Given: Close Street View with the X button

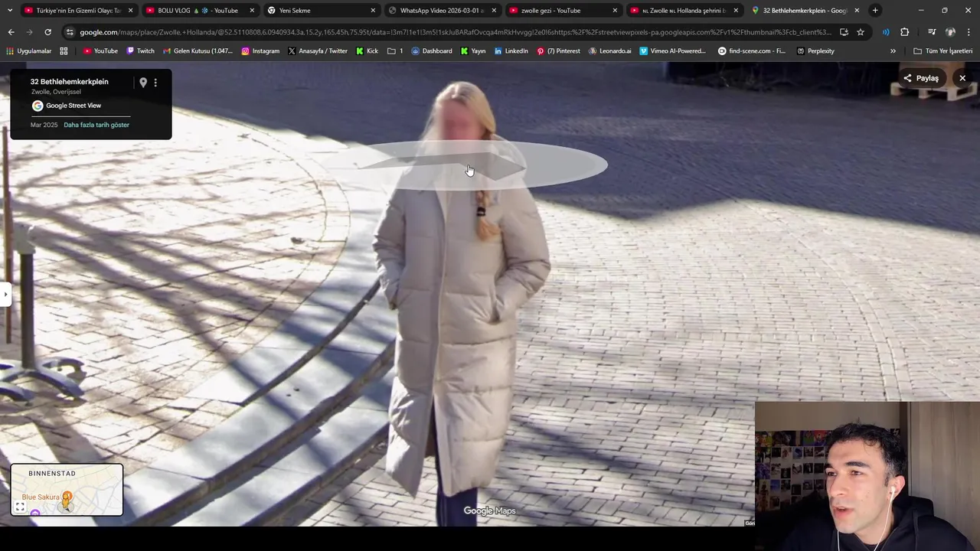Looking at the screenshot, I should click(962, 78).
